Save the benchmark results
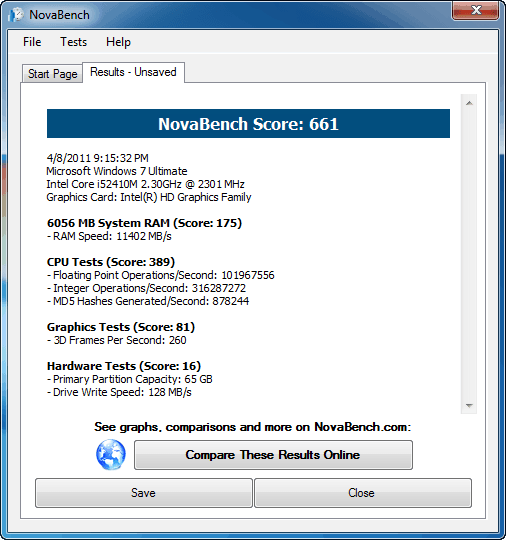 tap(144, 493)
